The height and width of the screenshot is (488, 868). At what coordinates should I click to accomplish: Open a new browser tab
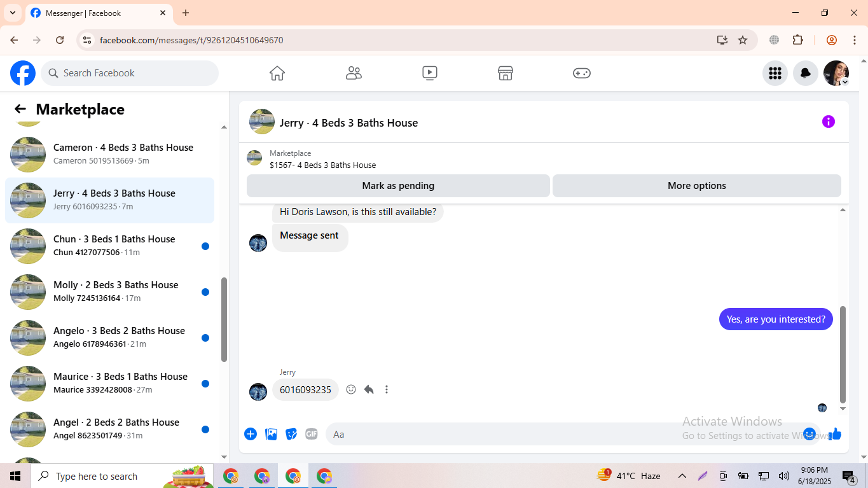point(186,13)
